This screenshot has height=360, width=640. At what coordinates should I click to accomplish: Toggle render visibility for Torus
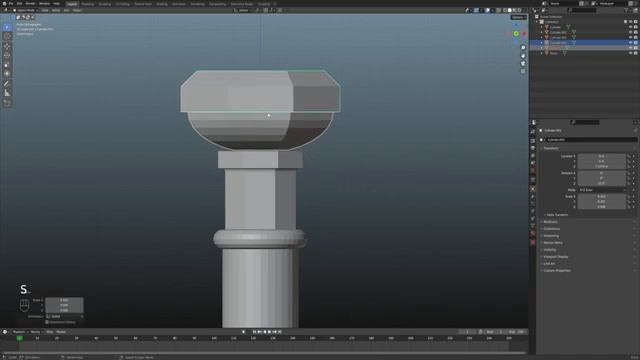point(636,53)
